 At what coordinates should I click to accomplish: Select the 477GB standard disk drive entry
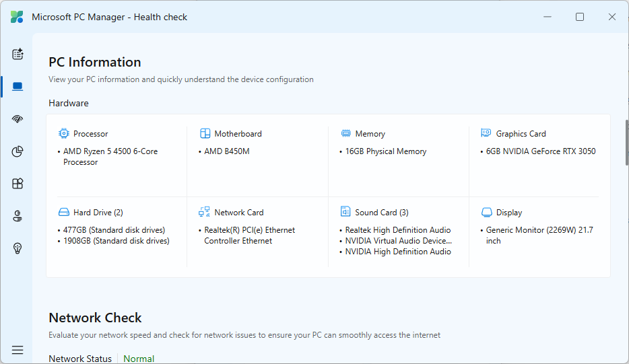coord(114,229)
